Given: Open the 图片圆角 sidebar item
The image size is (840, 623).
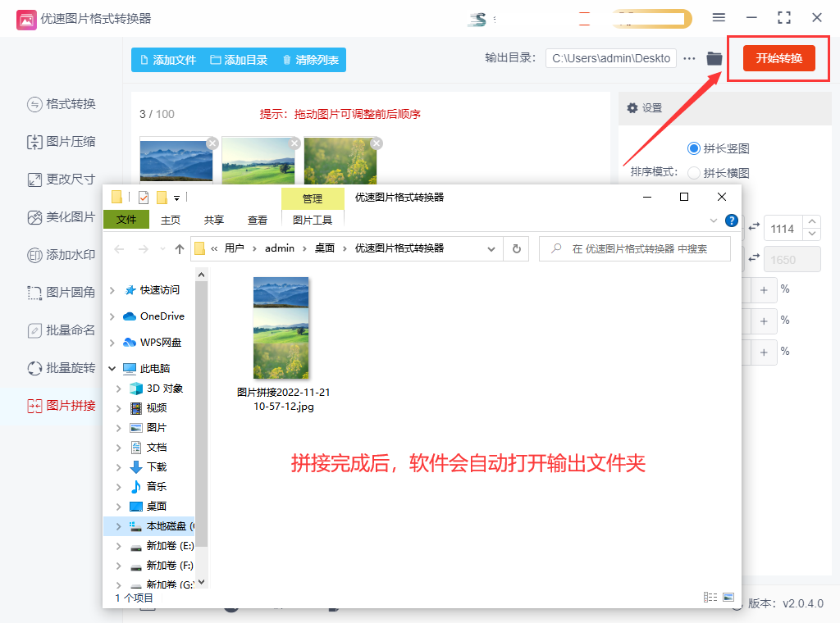Looking at the screenshot, I should click(61, 292).
